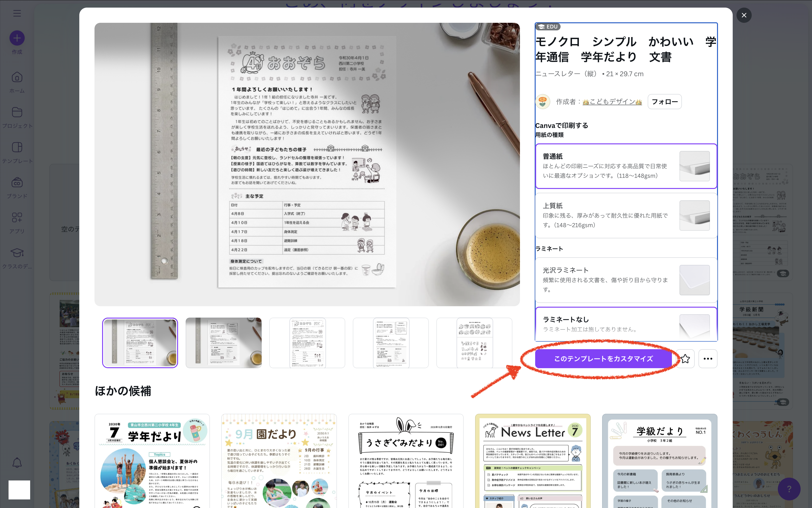Select 上質紙 paper type option

click(x=626, y=216)
